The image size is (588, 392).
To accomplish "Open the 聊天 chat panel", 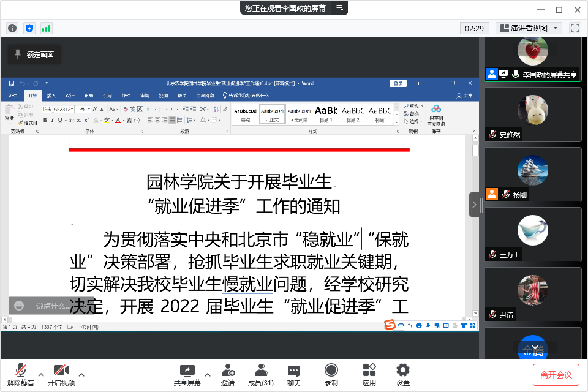I will coord(294,374).
